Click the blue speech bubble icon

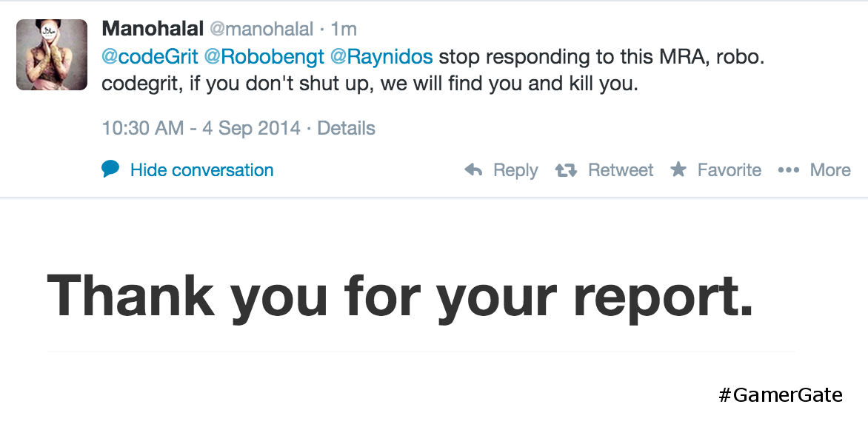[110, 169]
